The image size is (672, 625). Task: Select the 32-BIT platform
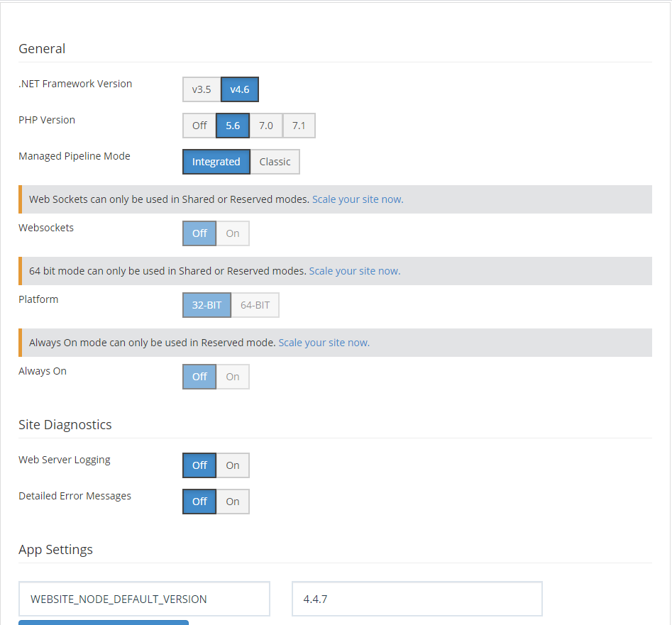pos(206,305)
